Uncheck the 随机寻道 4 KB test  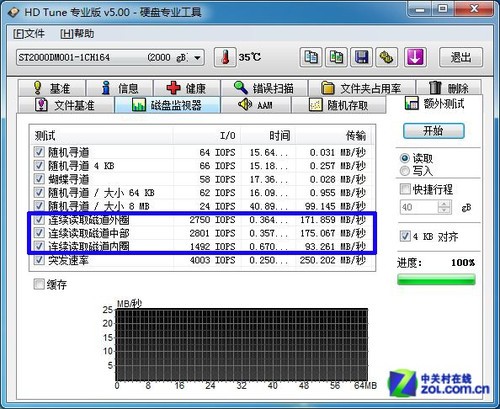(x=39, y=165)
